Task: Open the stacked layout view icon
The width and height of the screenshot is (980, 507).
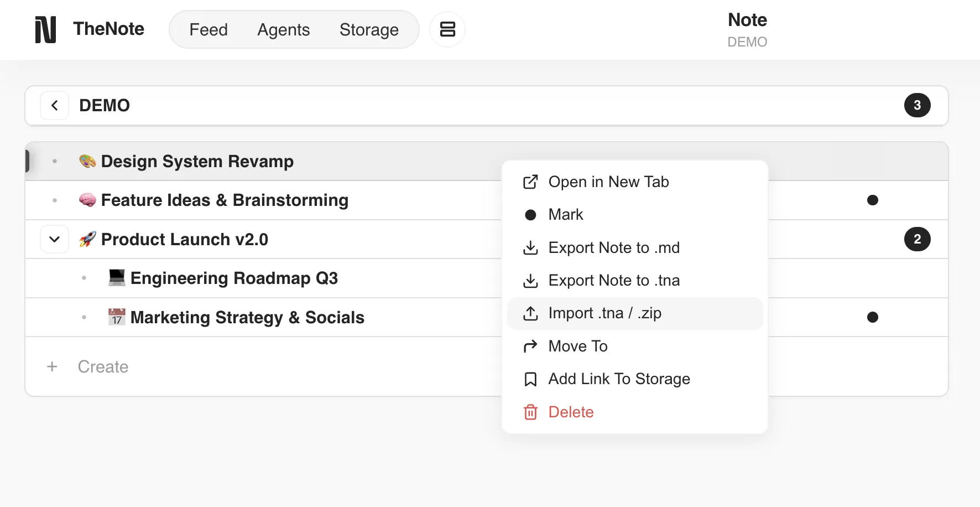Action: [447, 29]
